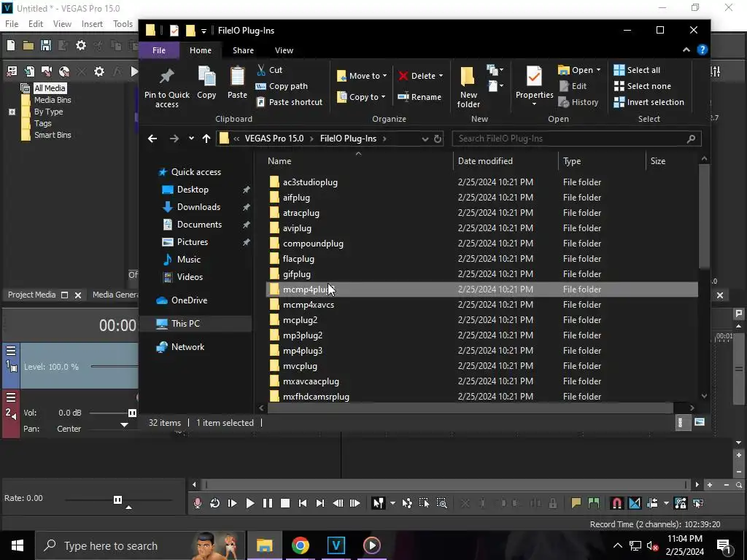Stop playback in VEGAS transport
The width and height of the screenshot is (747, 560).
pos(285,503)
